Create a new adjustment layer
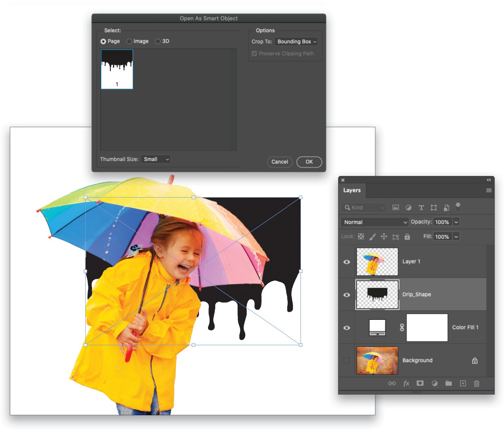The image size is (504, 430). [435, 383]
